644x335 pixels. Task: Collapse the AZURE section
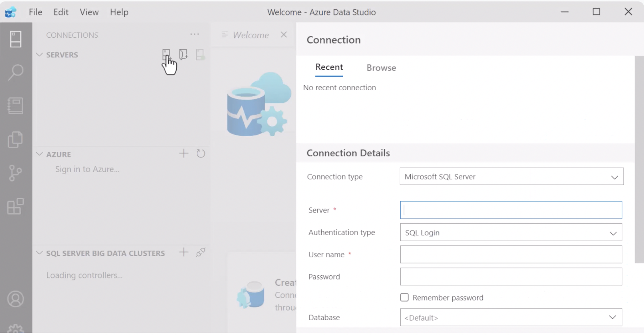point(39,154)
